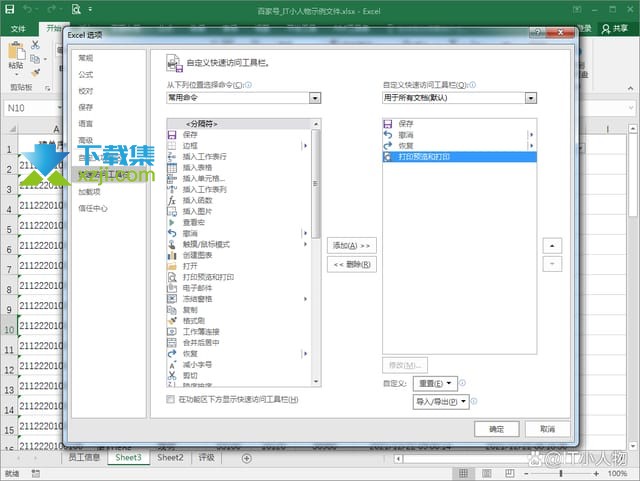This screenshot has height=481, width=640.
Task: Click the Save icon in the Excel title bar
Action: 9,9
